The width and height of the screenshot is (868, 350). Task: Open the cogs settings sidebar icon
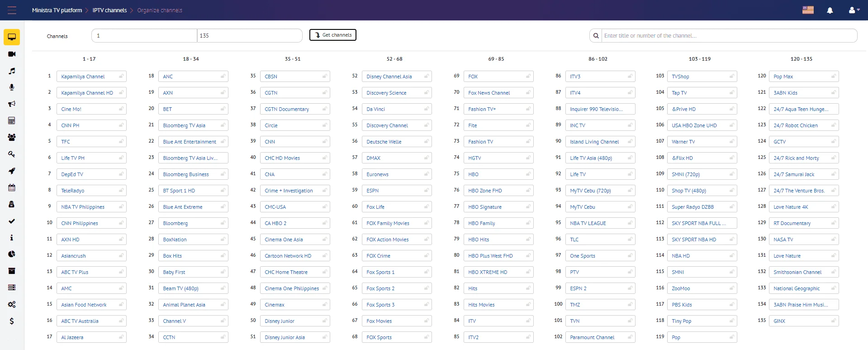click(x=12, y=304)
